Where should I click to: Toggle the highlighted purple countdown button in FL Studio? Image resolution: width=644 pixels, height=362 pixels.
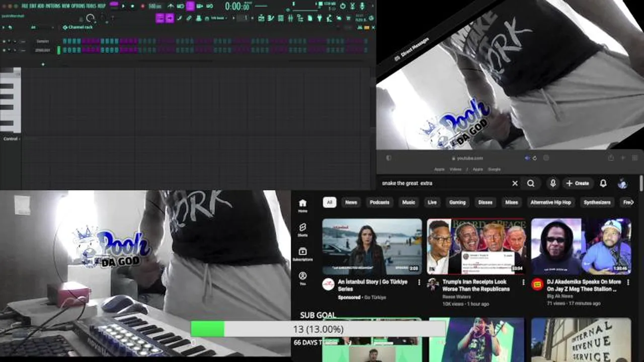tap(190, 6)
